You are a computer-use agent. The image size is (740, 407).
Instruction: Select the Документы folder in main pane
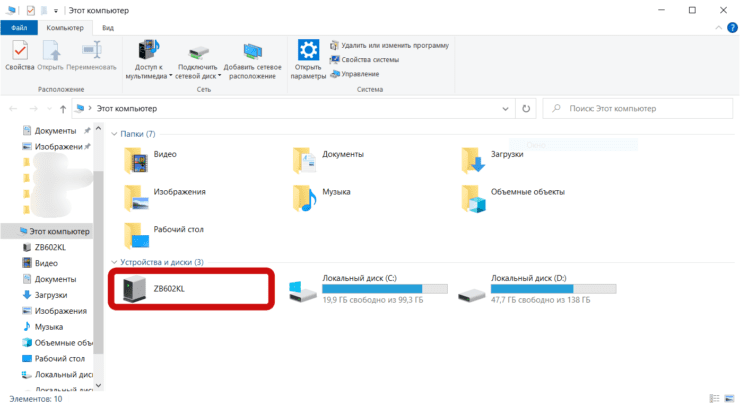pyautogui.click(x=328, y=160)
